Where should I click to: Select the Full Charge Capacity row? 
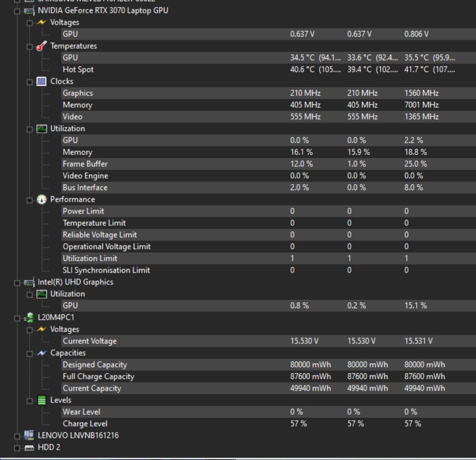point(269,376)
